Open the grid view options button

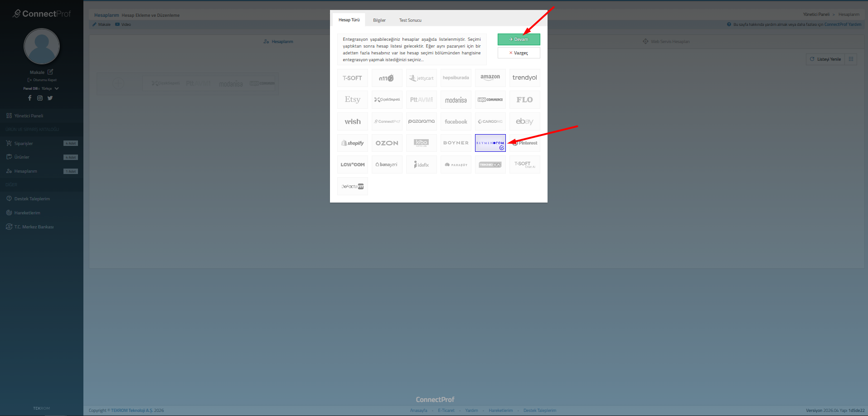click(851, 59)
